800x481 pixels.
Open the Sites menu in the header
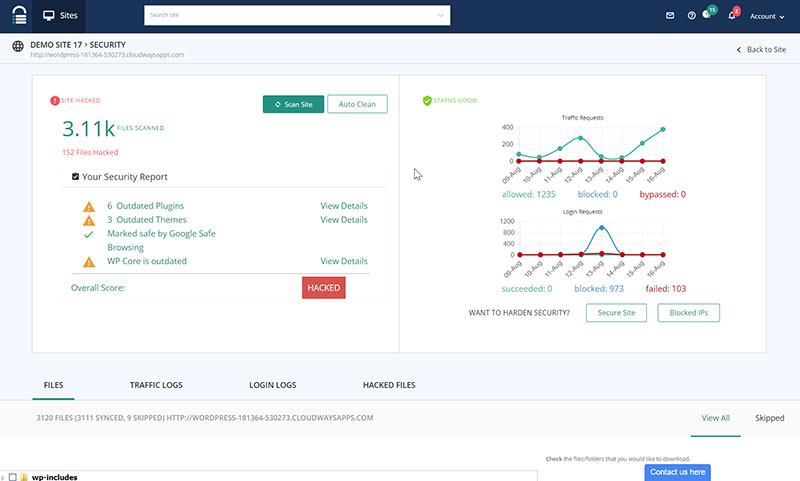click(x=59, y=16)
